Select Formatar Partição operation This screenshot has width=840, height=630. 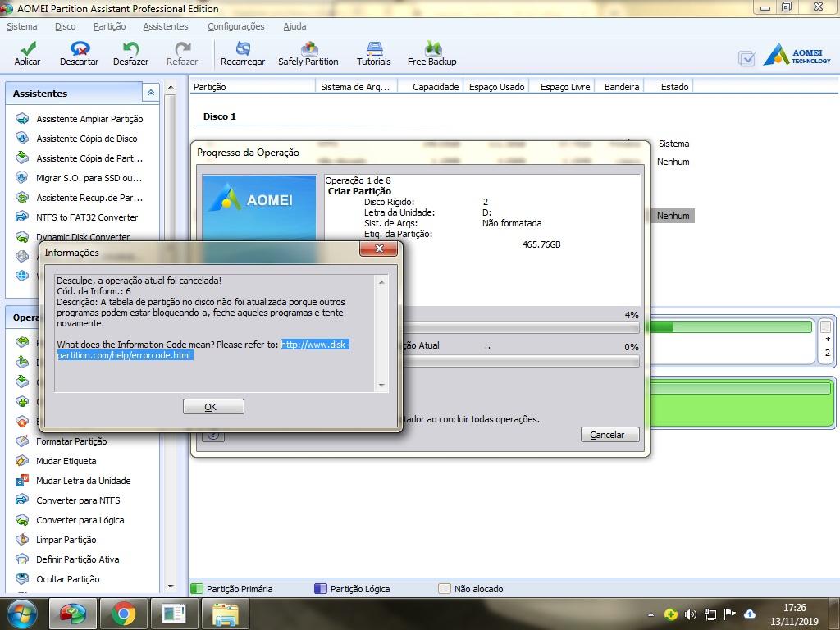[61, 441]
